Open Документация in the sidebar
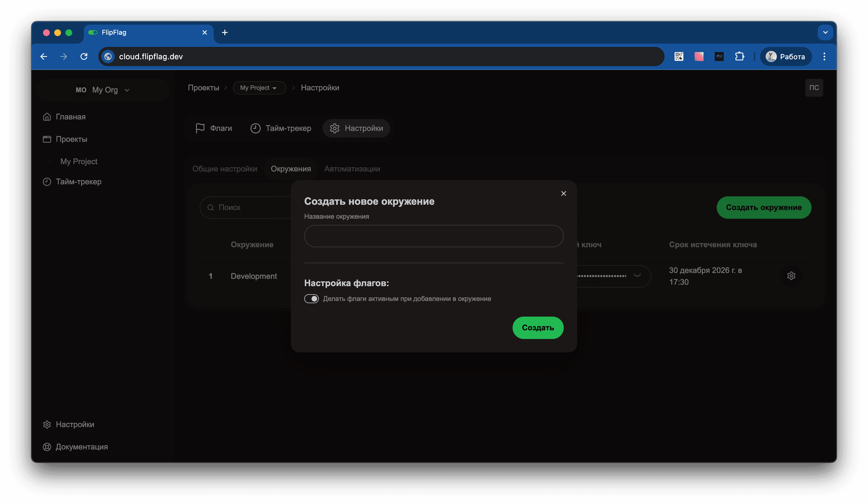The width and height of the screenshot is (868, 504). [x=82, y=447]
